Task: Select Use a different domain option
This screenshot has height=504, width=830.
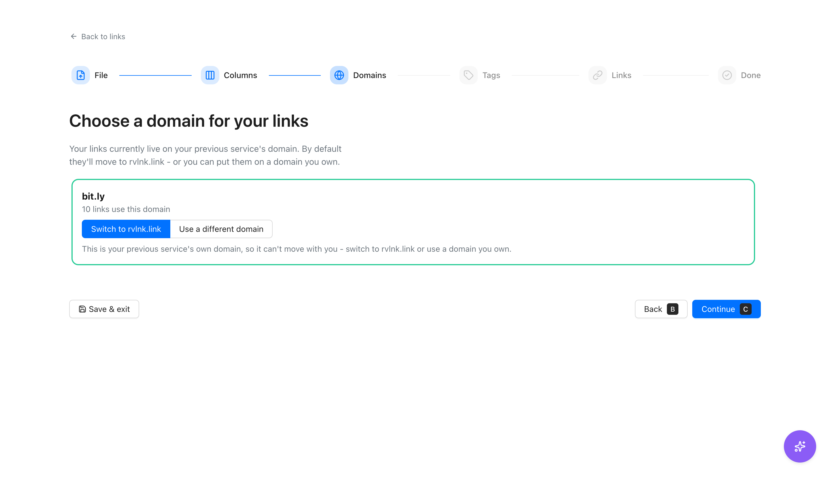Action: click(221, 229)
